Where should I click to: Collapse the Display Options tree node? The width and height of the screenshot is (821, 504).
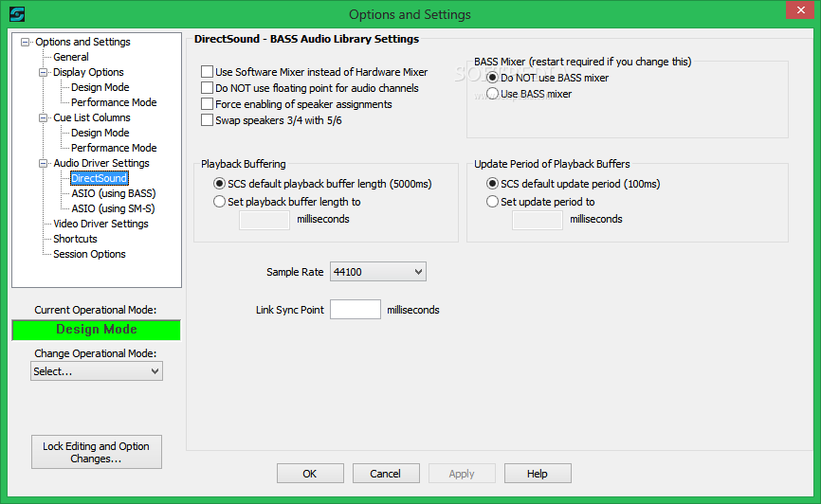(43, 72)
